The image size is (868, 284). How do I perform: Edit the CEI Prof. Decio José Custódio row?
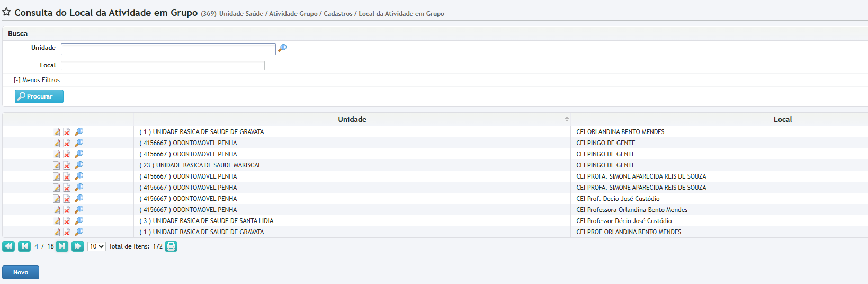pyautogui.click(x=57, y=199)
